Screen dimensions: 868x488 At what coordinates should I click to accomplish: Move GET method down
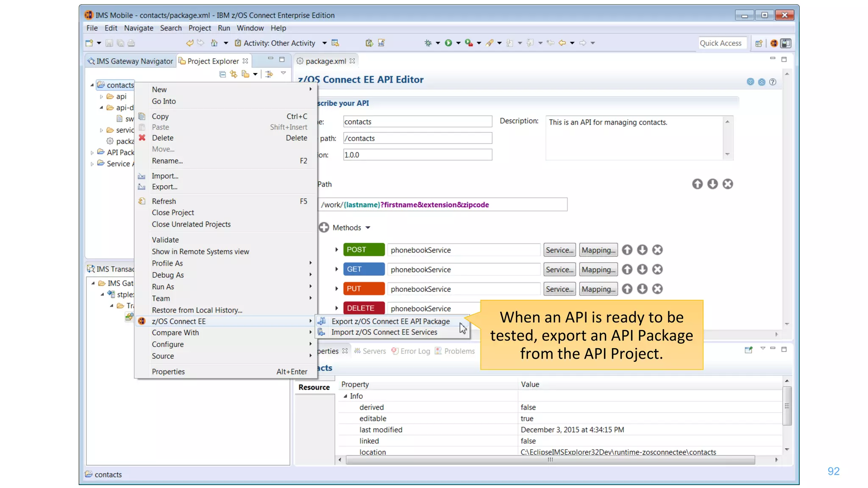(x=642, y=269)
